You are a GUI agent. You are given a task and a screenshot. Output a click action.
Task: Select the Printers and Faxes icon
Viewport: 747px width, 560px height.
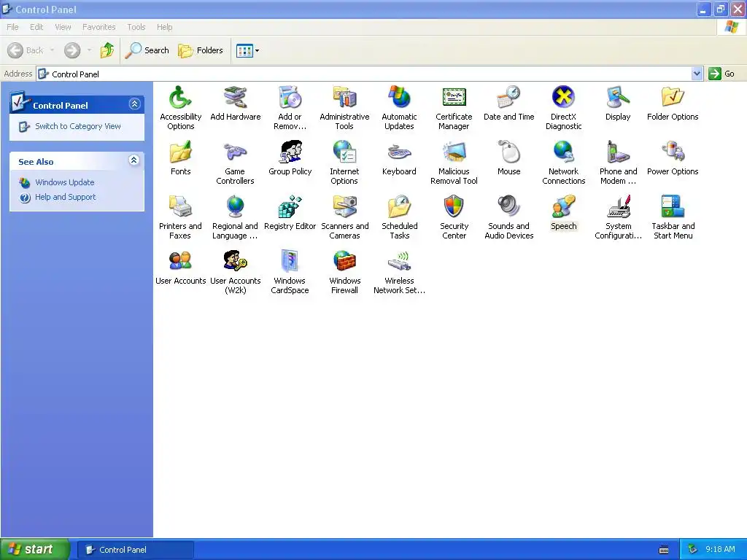(x=181, y=217)
